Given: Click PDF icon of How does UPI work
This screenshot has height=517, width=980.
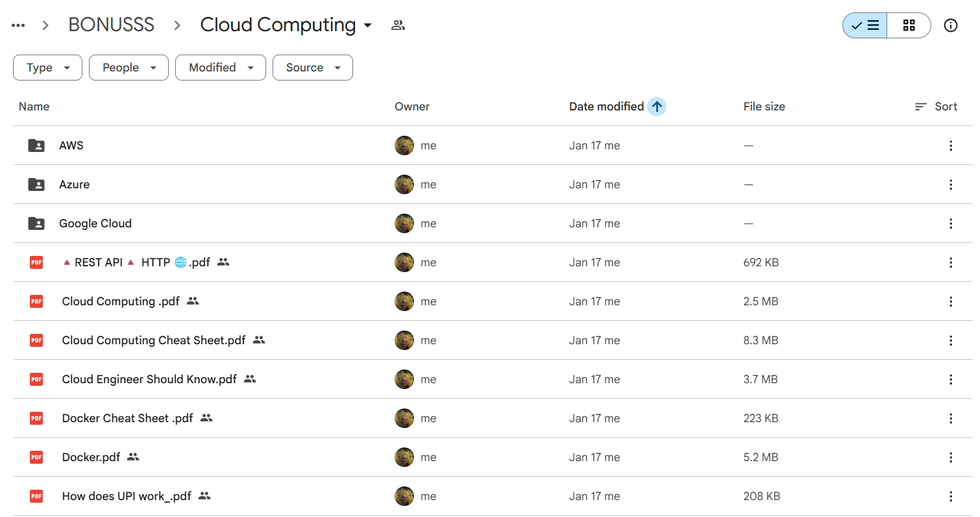Looking at the screenshot, I should [x=36, y=496].
